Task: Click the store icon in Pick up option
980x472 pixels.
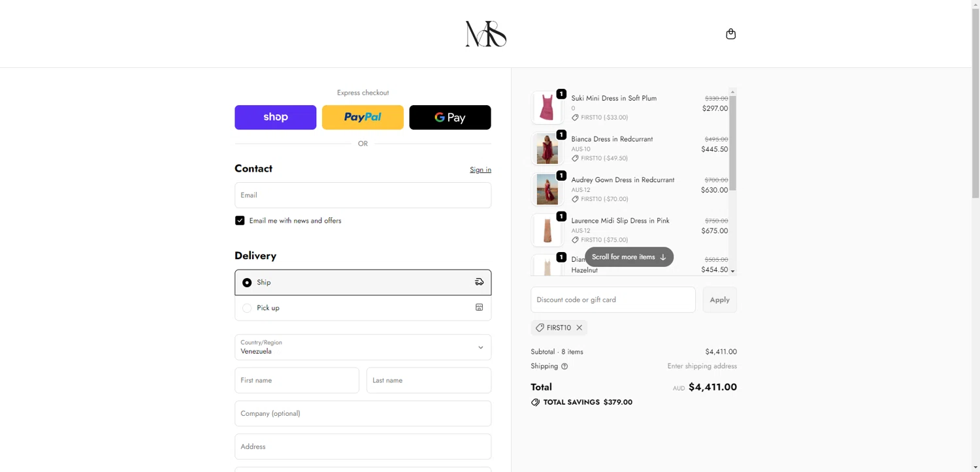Action: coord(479,307)
